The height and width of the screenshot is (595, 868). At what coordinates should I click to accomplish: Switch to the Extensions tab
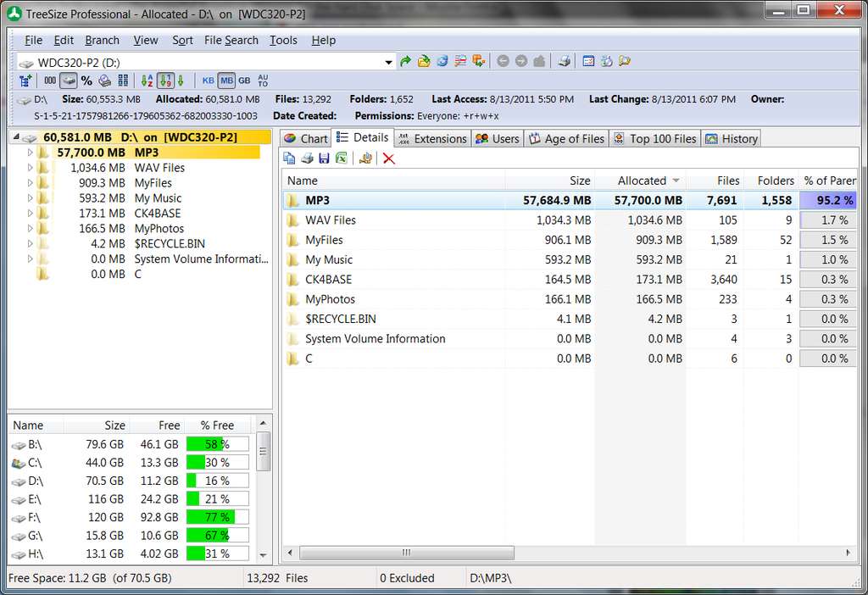(433, 138)
